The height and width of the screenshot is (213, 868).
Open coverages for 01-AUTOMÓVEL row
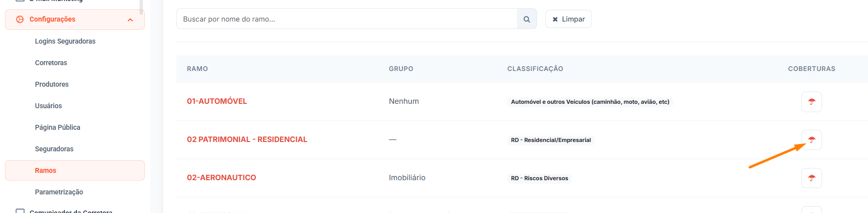pos(811,102)
